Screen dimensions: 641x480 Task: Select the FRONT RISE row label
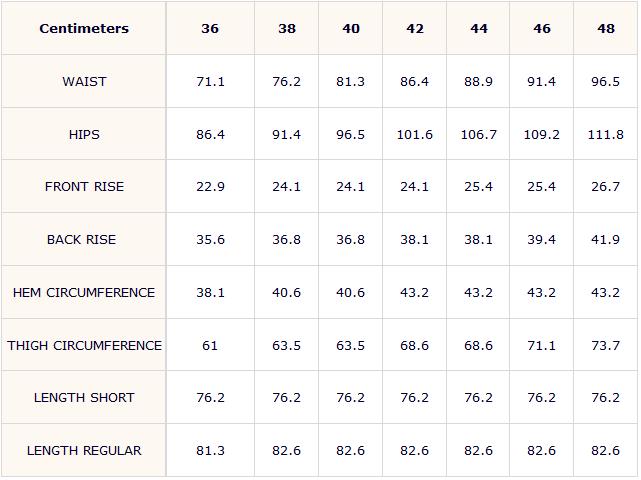[x=84, y=186]
